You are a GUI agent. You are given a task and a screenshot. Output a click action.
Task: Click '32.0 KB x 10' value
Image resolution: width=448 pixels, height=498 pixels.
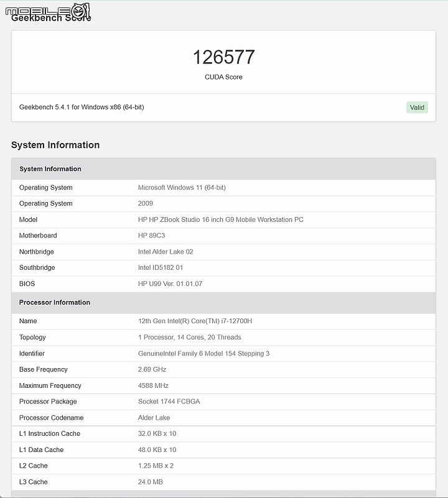tap(157, 433)
